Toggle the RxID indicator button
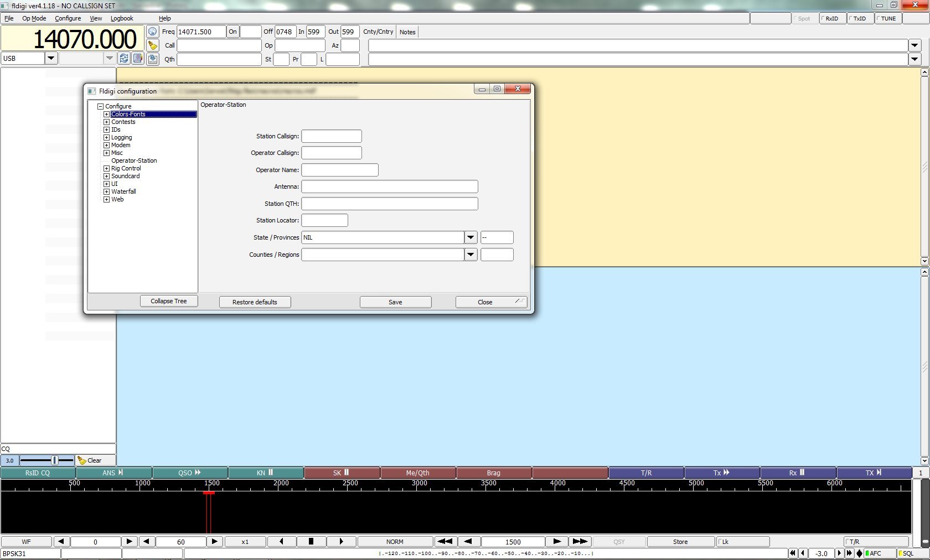The width and height of the screenshot is (930, 560). [833, 18]
